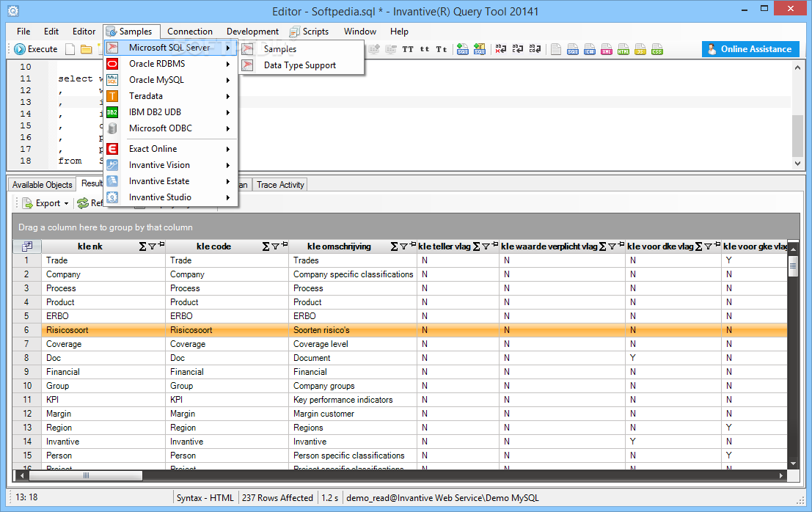Click the Online Assistance button
The image size is (812, 512).
pyautogui.click(x=750, y=49)
